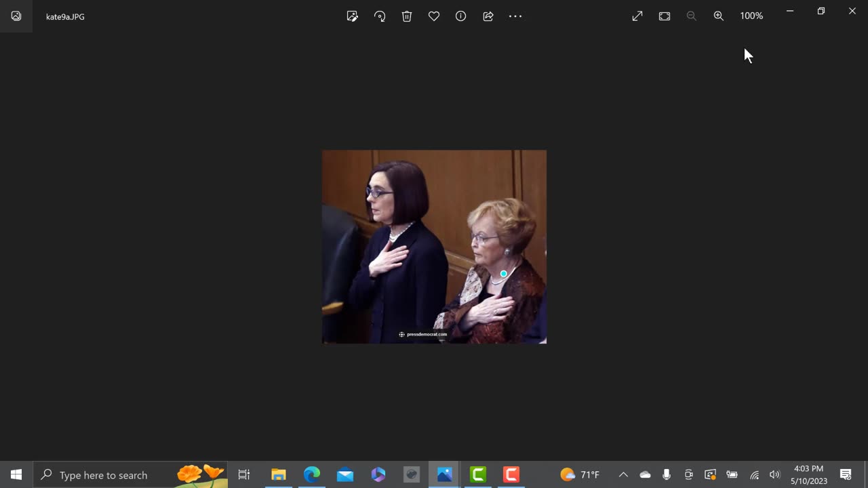
Task: Delete the photo with trash icon
Action: pos(407,16)
